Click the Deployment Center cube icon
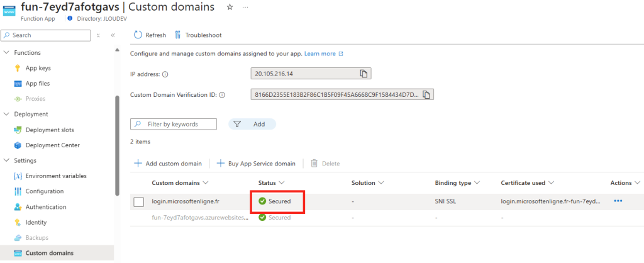Screen dimensions: 644x263 click(x=18, y=145)
